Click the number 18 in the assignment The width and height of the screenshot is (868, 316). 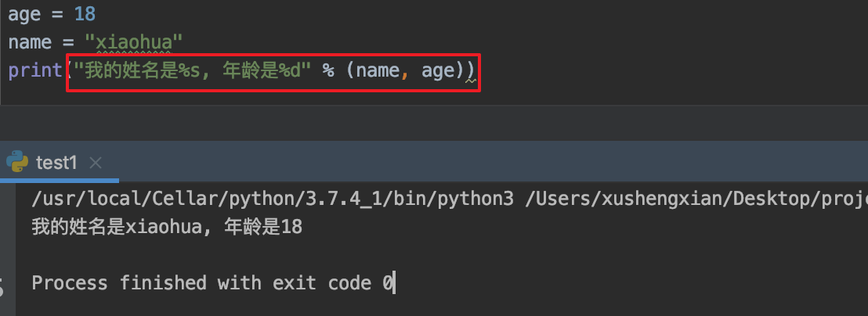85,14
